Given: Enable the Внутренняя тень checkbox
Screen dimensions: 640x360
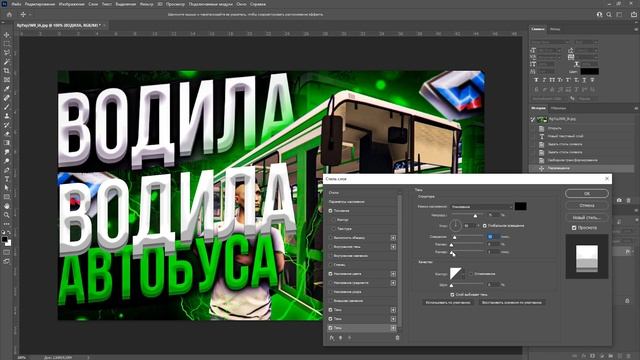Looking at the screenshot, I should coord(331,247).
